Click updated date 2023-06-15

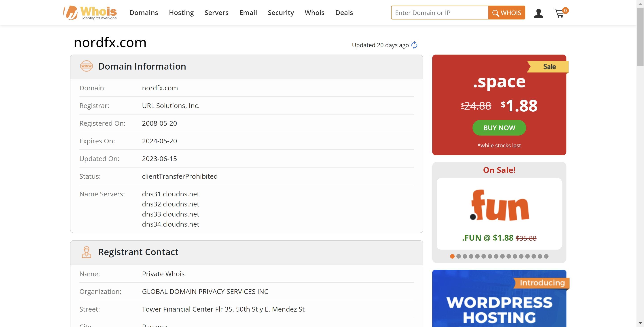[159, 159]
